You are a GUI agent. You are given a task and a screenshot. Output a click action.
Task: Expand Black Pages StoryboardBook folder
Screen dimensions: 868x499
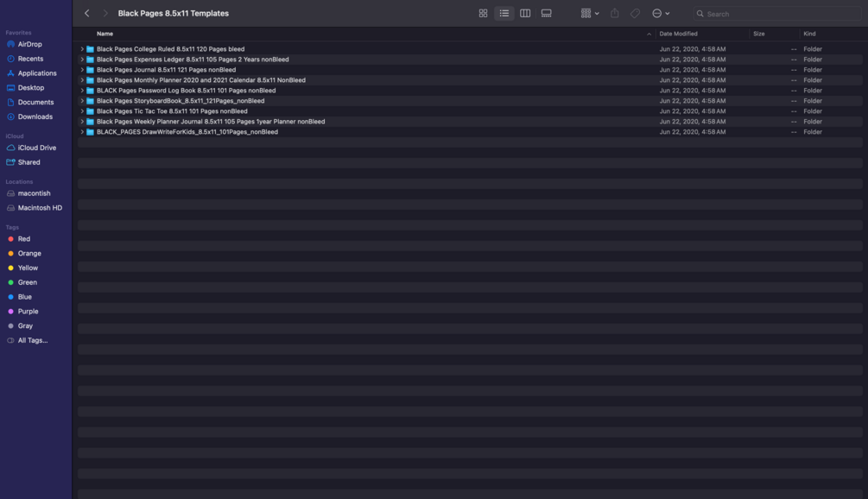coord(82,101)
